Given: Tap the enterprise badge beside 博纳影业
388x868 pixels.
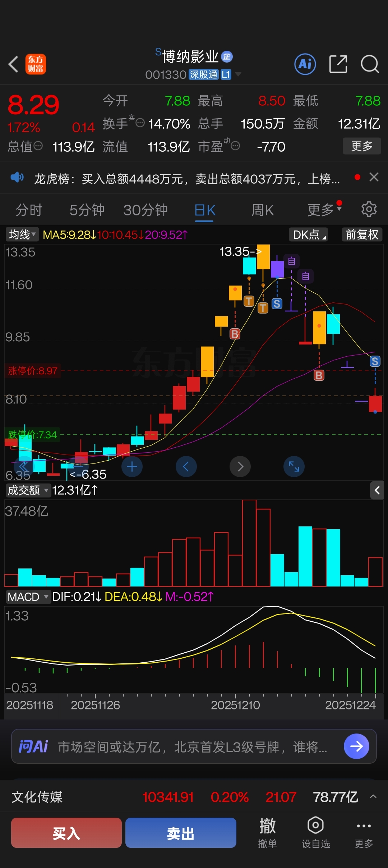Looking at the screenshot, I should [x=227, y=56].
